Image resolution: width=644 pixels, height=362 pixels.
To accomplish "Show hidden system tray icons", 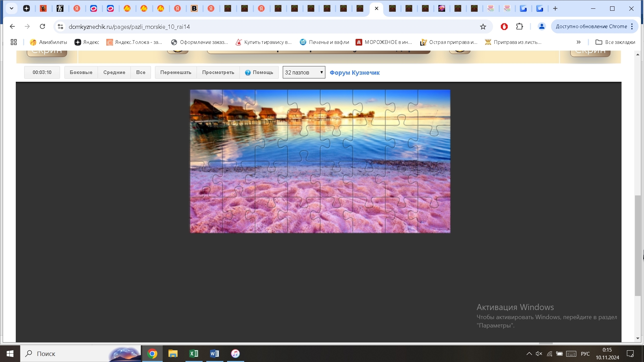I will tap(529, 354).
